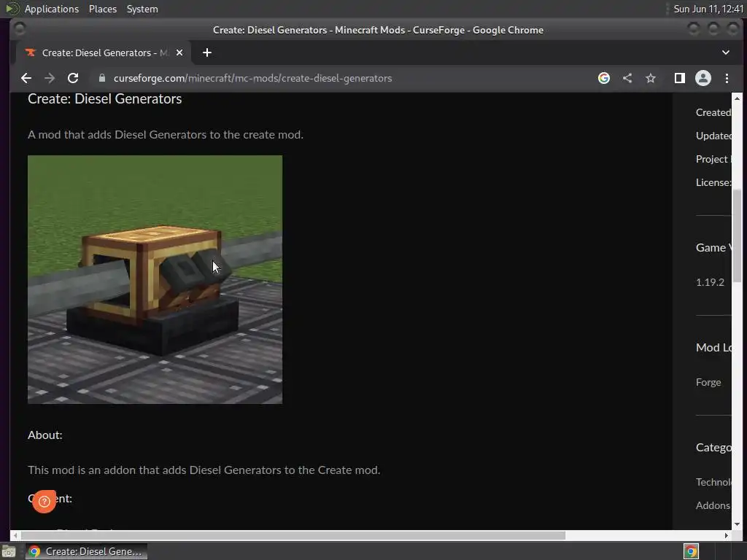Reload the CurseForge page

coord(73,78)
